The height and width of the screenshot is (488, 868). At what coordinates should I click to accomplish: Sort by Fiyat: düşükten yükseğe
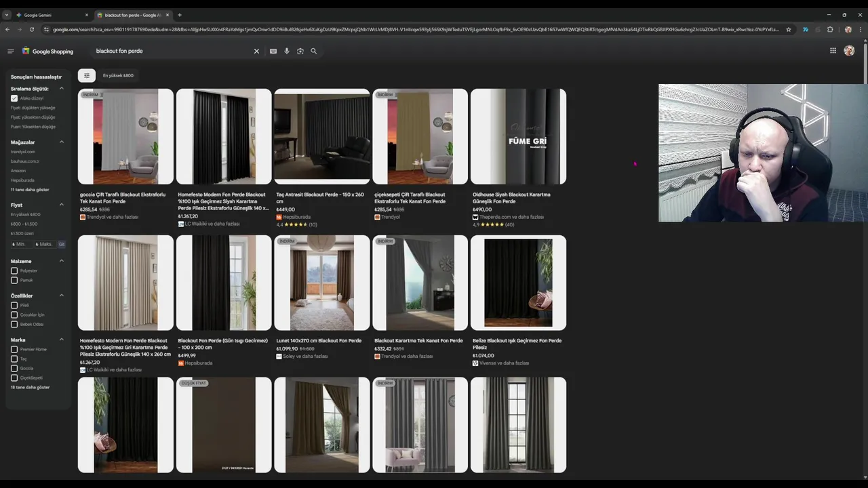pos(33,108)
